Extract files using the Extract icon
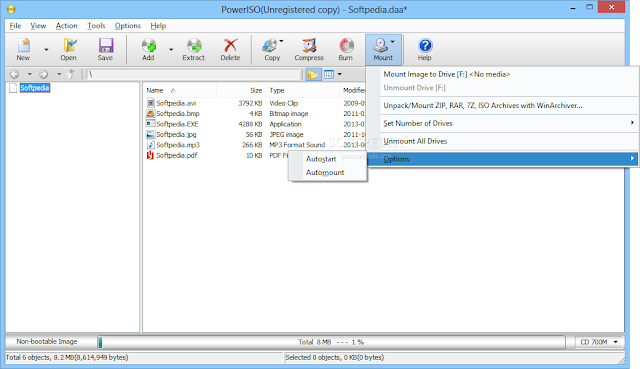Image resolution: width=640 pixels, height=369 pixels. click(193, 49)
